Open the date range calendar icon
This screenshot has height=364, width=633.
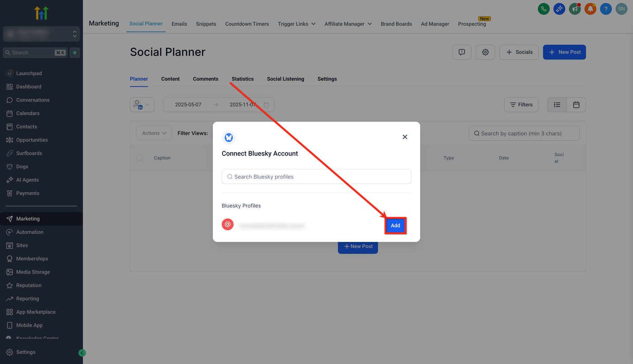tap(266, 104)
